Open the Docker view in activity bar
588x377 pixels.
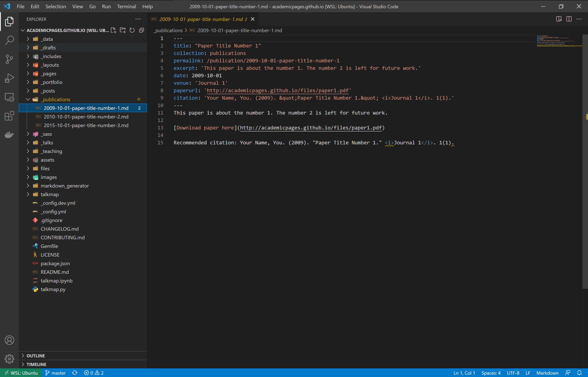pos(9,135)
